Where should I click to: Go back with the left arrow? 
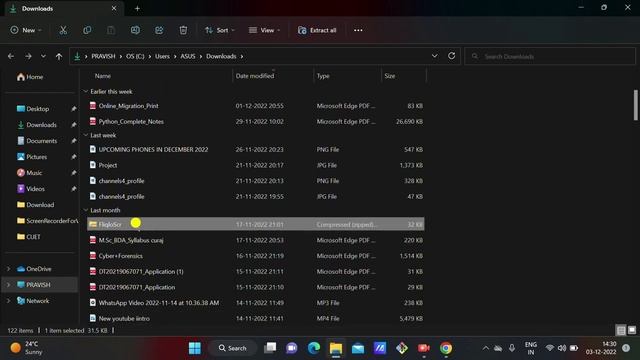click(11, 56)
